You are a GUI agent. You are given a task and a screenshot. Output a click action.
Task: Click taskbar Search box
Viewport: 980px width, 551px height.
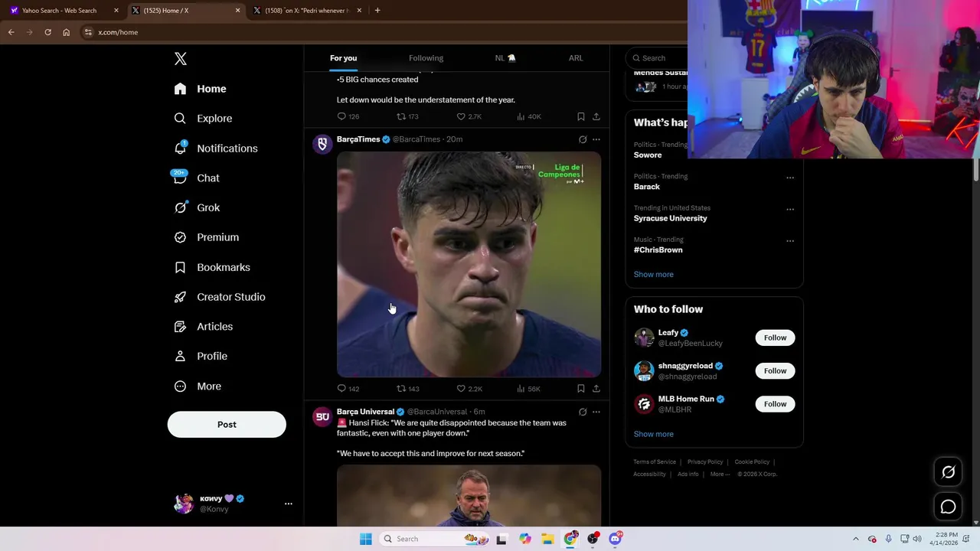click(433, 539)
